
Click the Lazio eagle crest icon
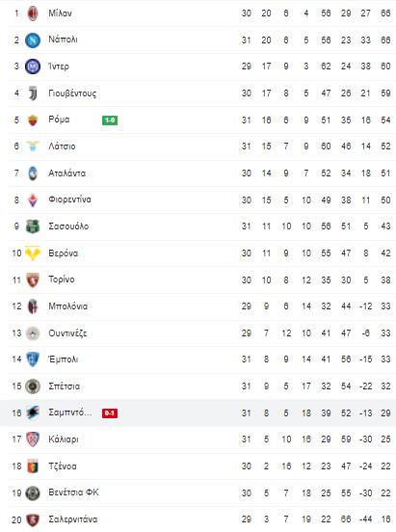[33, 146]
